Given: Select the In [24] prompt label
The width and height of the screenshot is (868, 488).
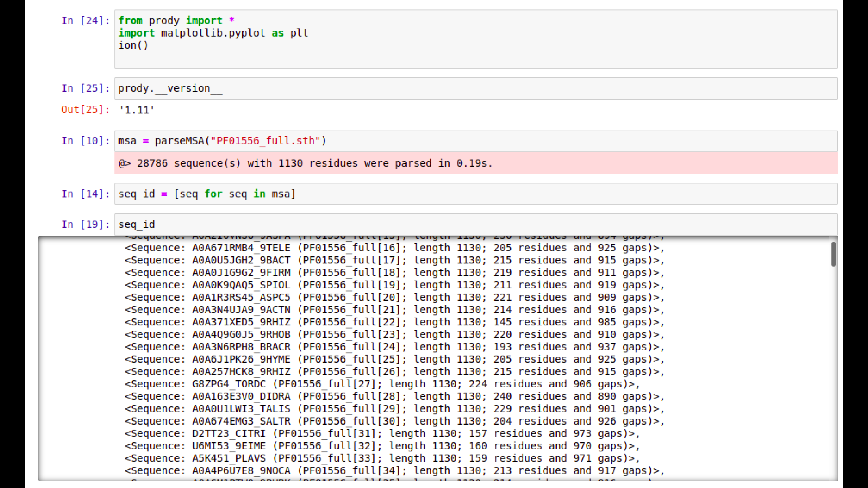Looking at the screenshot, I should pos(85,20).
